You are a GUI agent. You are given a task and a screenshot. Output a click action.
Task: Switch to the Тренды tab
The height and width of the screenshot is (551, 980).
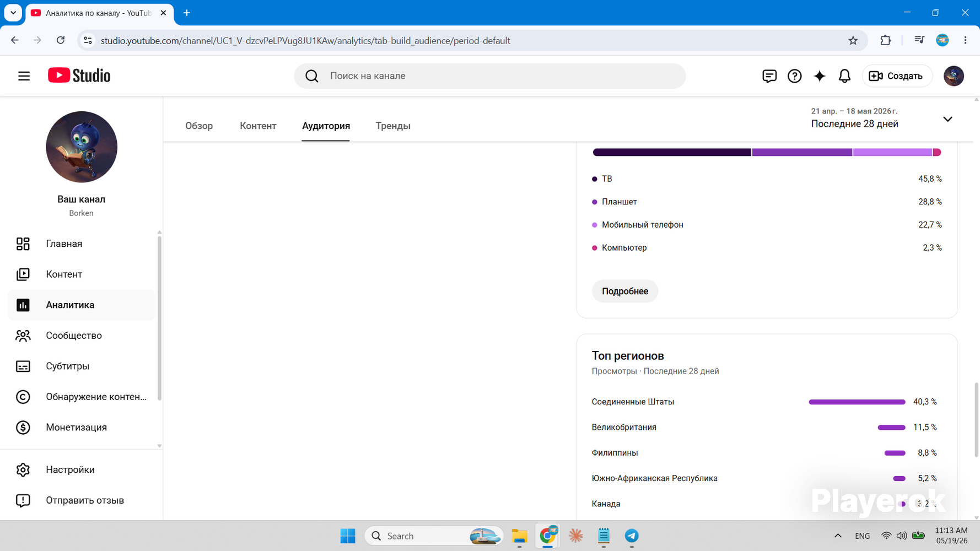click(393, 126)
